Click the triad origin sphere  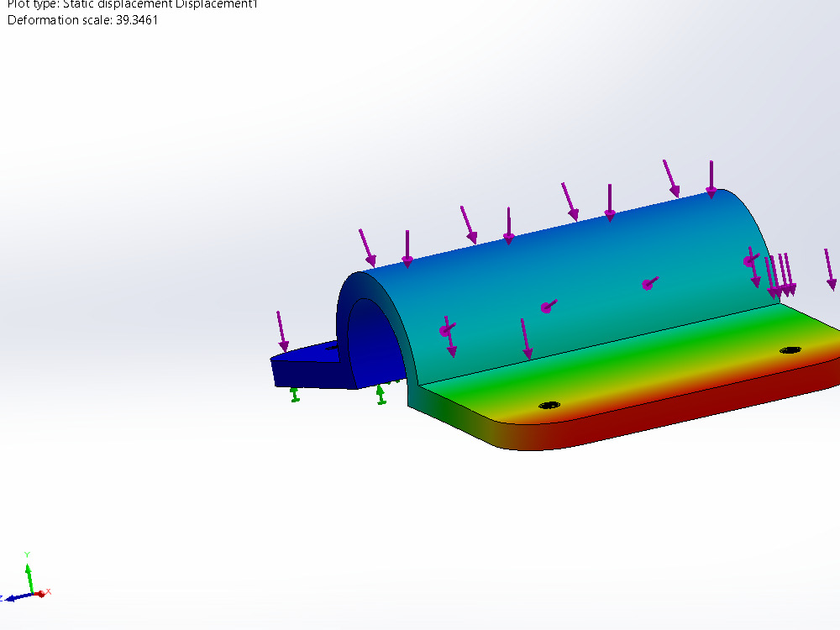(33, 594)
